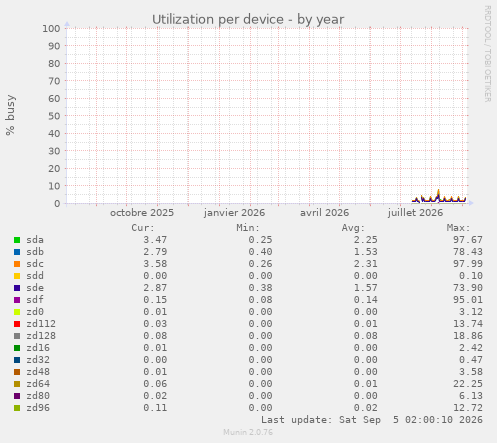This screenshot has width=497, height=443.
Task: Click the blue sdb legend swatch
Action: click(x=17, y=252)
